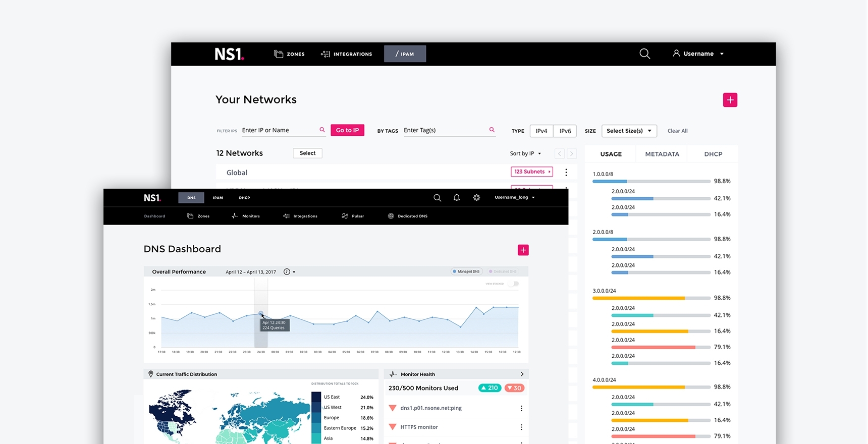Toggle the Managed DNS legend chip
The image size is (868, 444).
point(466,271)
